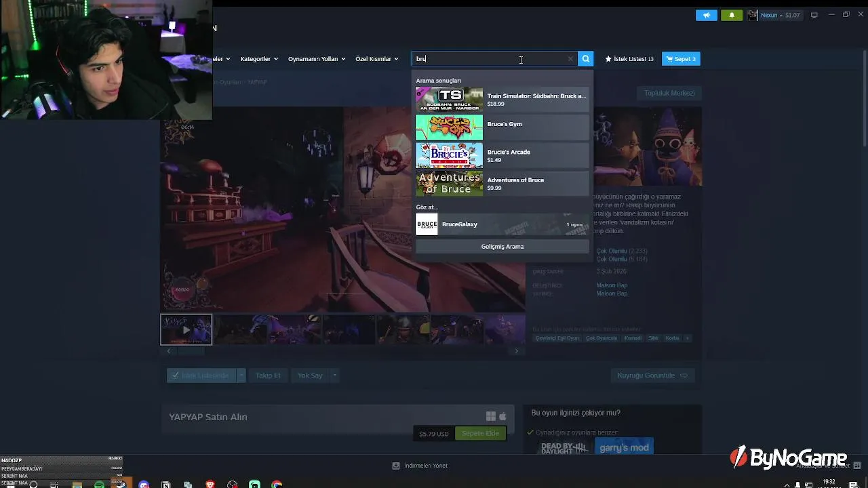
Task: Open the Çok Olumlu (2.233) recent reviews link
Action: (x=622, y=251)
